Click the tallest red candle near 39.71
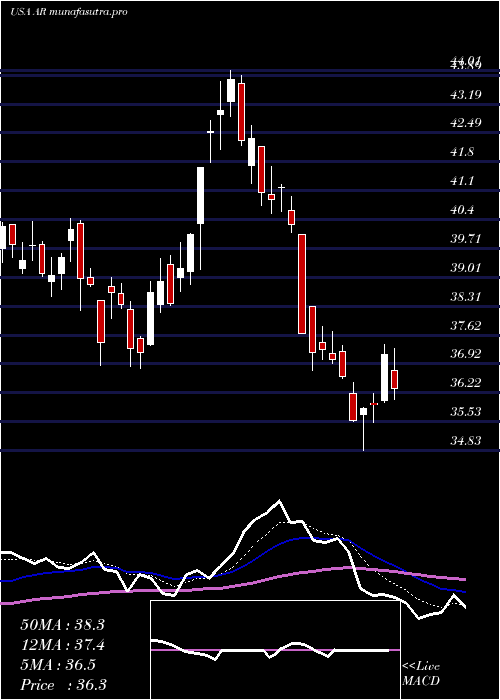Image resolution: width=500 pixels, height=700 pixels. 302,284
